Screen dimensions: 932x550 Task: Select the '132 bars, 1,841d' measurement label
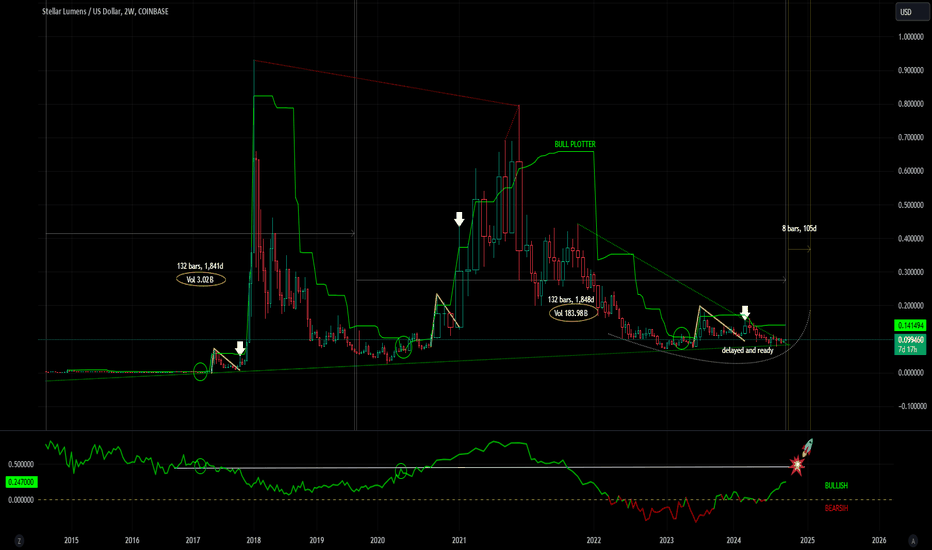click(200, 266)
